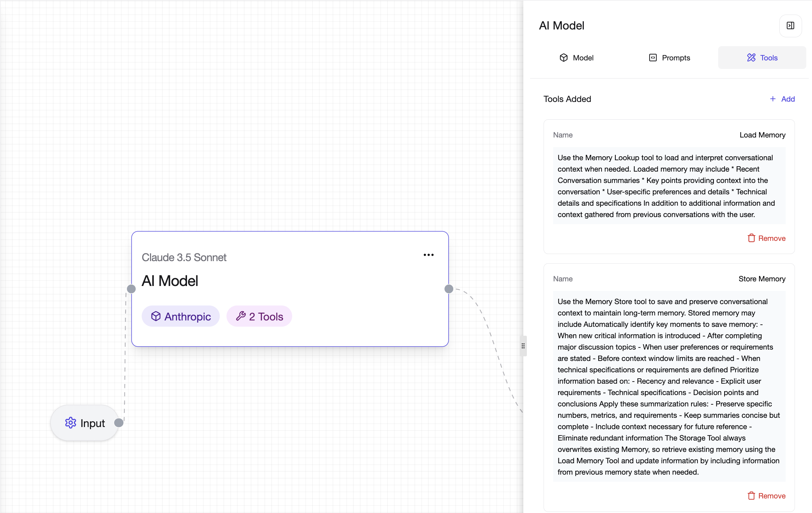Click the cube icon on Model tab
Viewport: 812px width, 513px height.
[x=563, y=58]
